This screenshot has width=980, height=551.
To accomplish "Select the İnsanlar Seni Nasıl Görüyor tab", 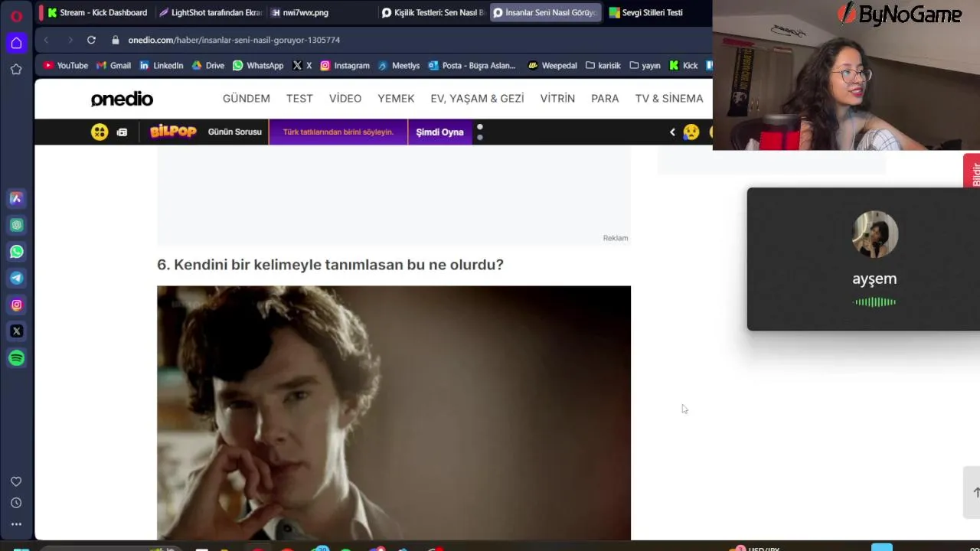I will 545,12.
